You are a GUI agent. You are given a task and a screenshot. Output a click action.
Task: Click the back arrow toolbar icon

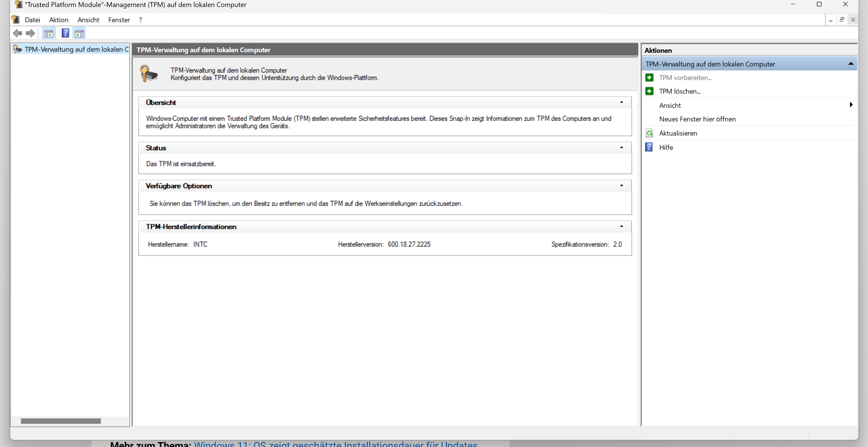(x=17, y=33)
